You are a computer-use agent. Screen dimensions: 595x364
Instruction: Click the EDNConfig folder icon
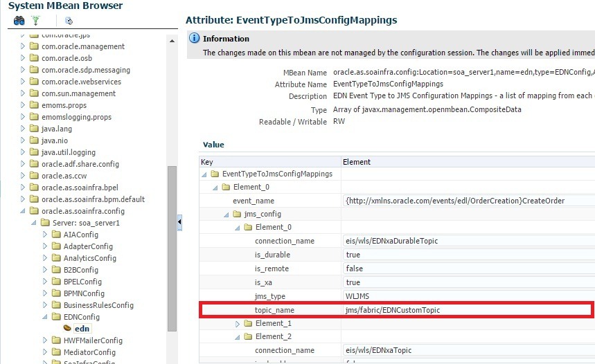(55, 317)
